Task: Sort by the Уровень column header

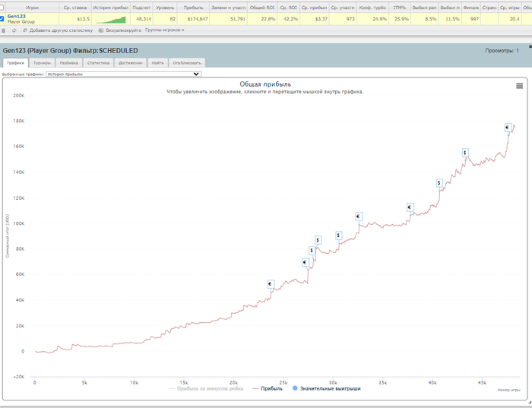Action: tap(165, 8)
